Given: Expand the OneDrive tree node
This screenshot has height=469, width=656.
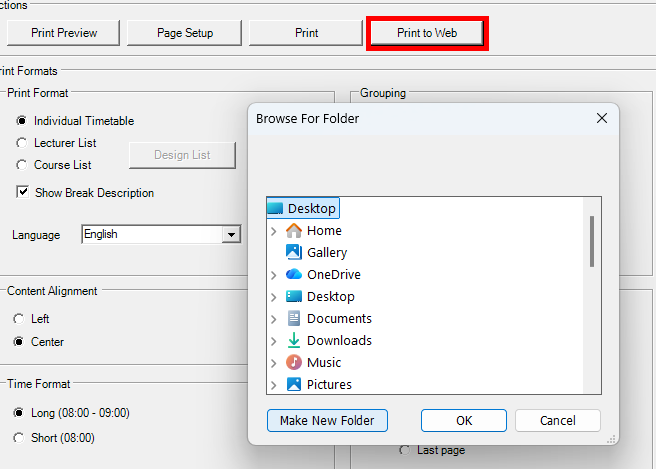Looking at the screenshot, I should tap(274, 275).
